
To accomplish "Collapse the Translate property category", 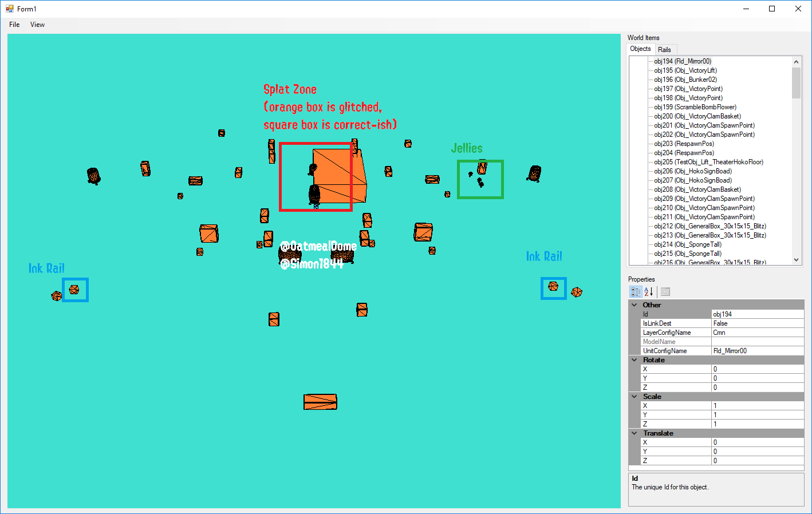I will [634, 433].
